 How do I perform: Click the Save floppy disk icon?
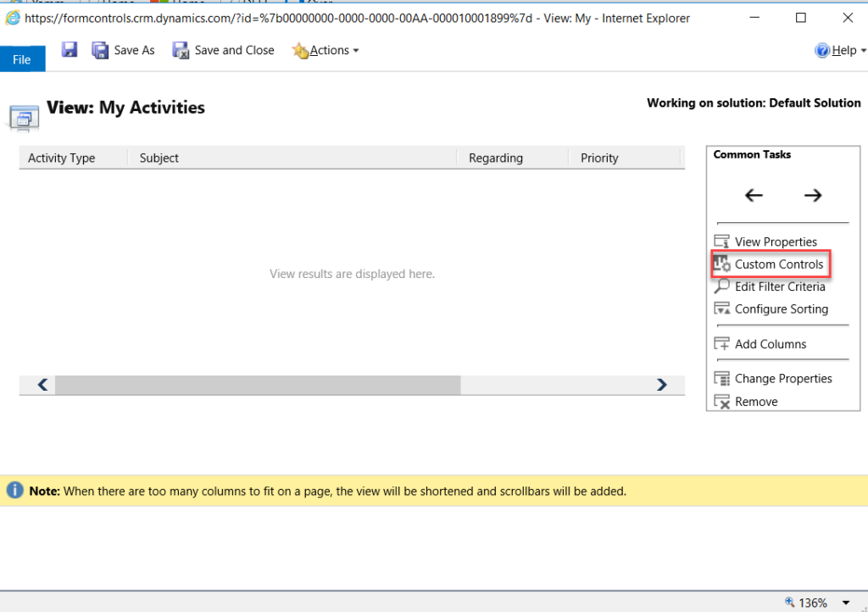[70, 50]
